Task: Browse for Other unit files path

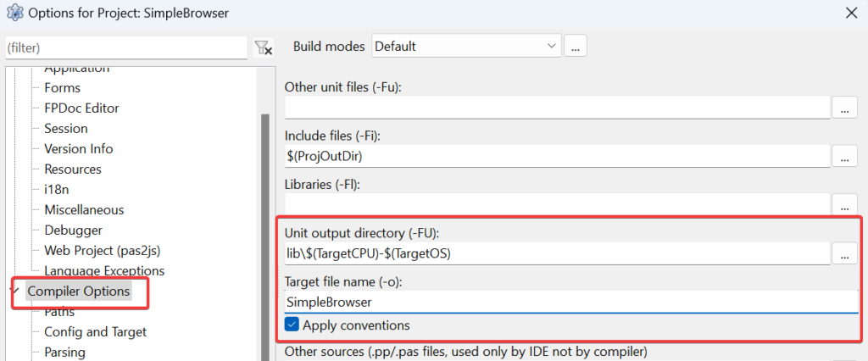Action: pyautogui.click(x=844, y=108)
